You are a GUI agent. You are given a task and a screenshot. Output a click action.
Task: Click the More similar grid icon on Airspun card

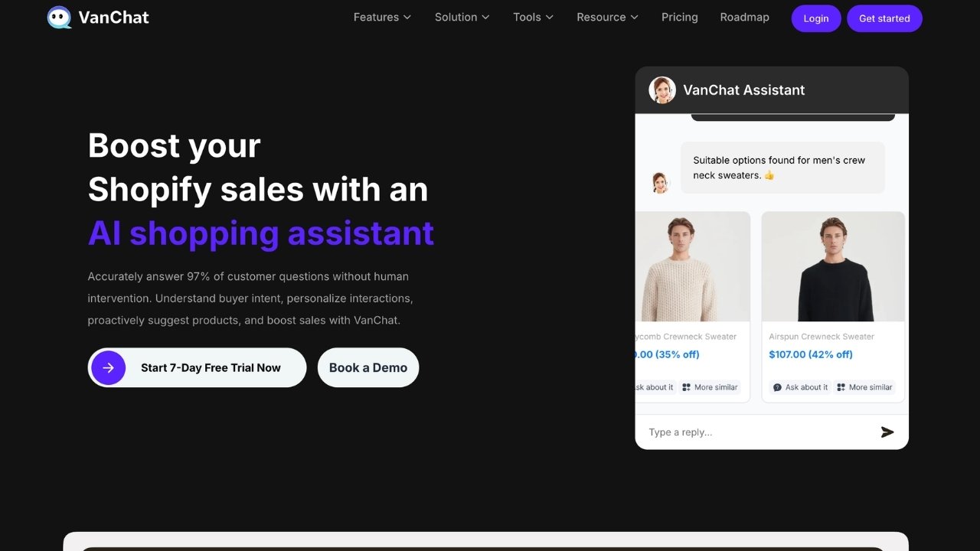click(841, 387)
